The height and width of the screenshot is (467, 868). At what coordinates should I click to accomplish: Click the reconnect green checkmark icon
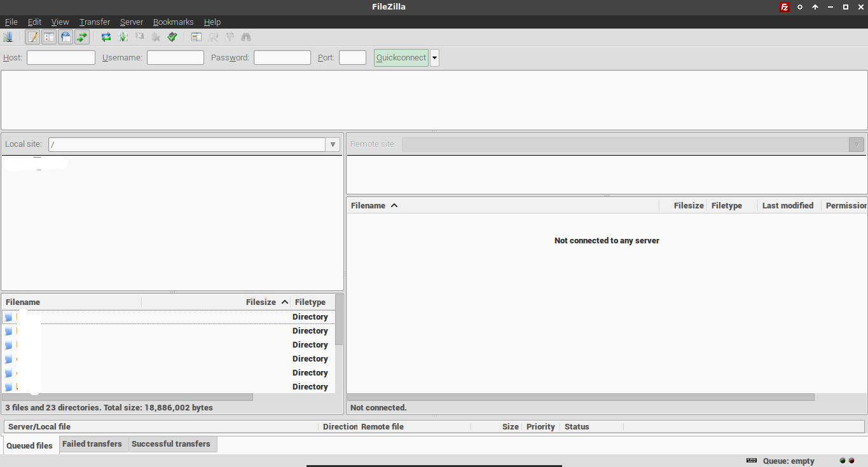click(x=172, y=37)
